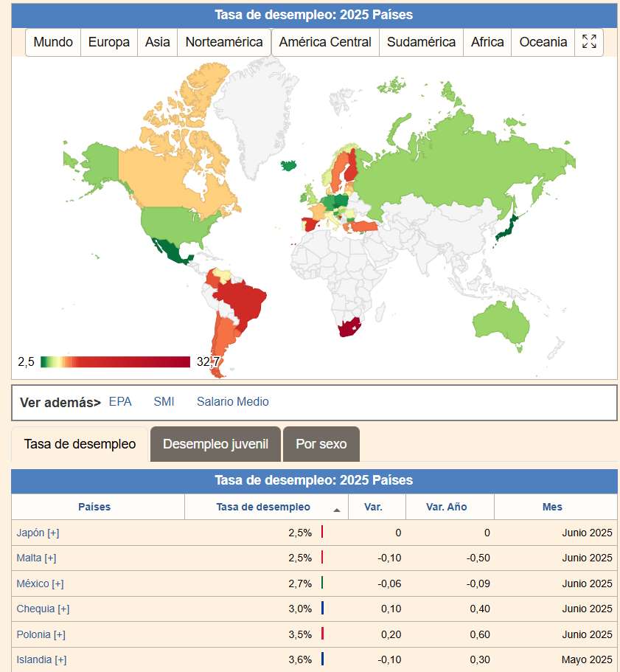This screenshot has width=620, height=672.
Task: Open the Por sexo tab
Action: tap(321, 444)
